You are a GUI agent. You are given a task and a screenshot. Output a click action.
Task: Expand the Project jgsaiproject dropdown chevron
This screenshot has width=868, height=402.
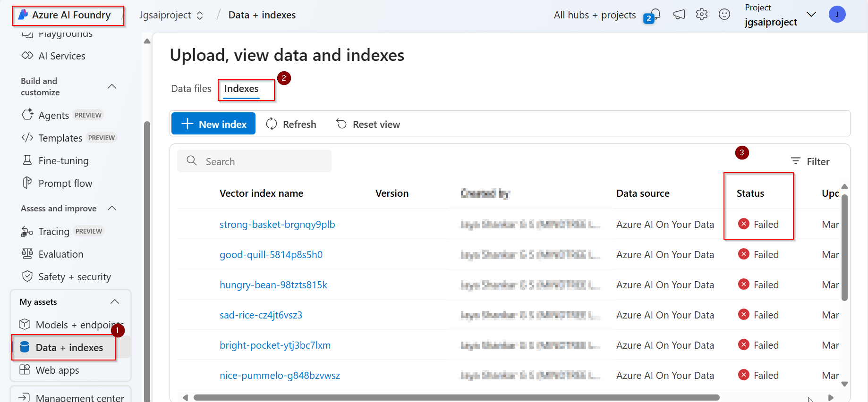coord(811,14)
